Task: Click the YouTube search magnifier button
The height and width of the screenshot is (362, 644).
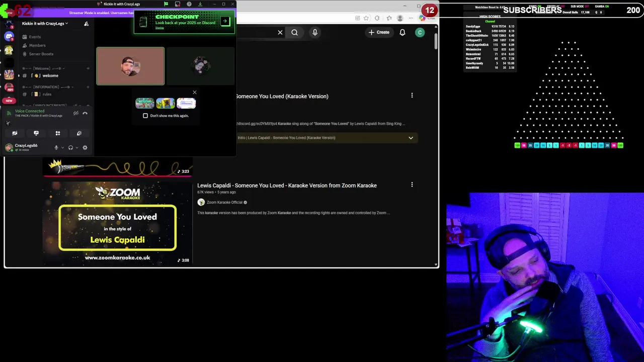Action: click(x=295, y=32)
